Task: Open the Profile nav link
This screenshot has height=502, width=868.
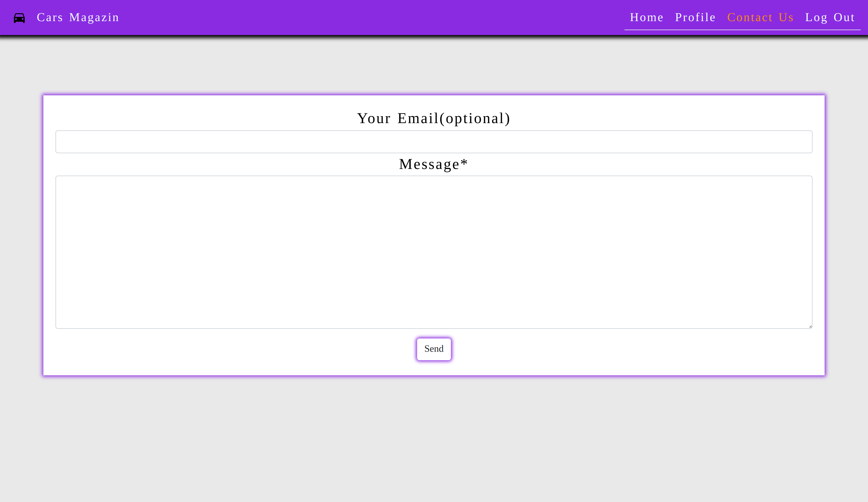Action: (695, 17)
